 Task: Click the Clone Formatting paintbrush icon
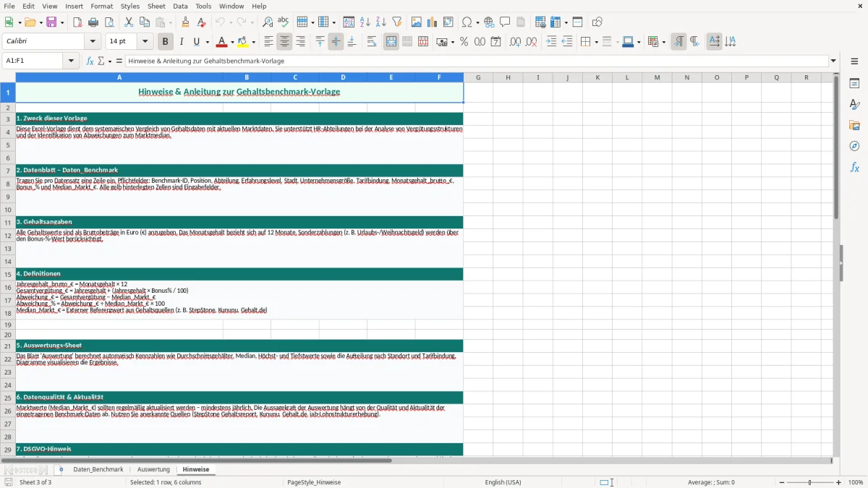pyautogui.click(x=186, y=22)
